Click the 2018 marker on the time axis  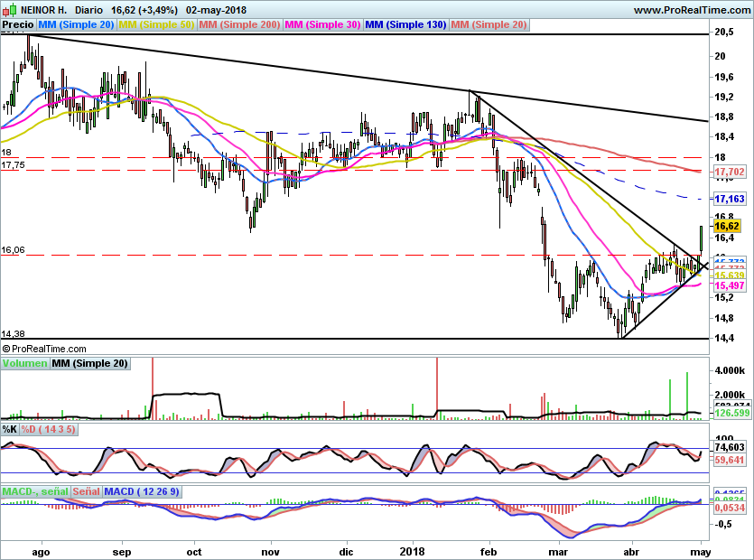point(412,549)
